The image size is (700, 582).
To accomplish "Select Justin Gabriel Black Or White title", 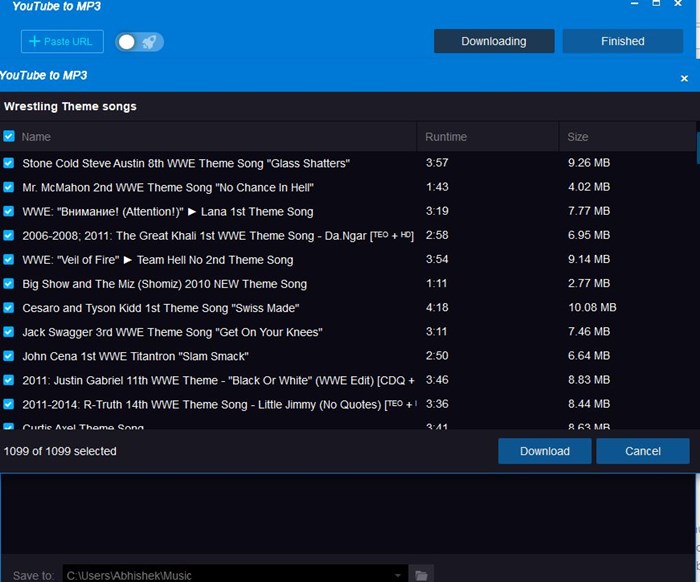I will coord(219,380).
